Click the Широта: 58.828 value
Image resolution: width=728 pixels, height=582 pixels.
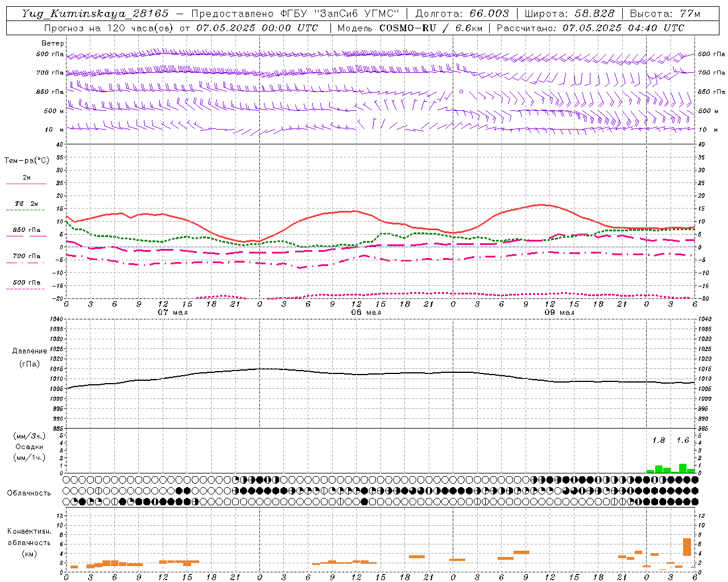coord(569,14)
